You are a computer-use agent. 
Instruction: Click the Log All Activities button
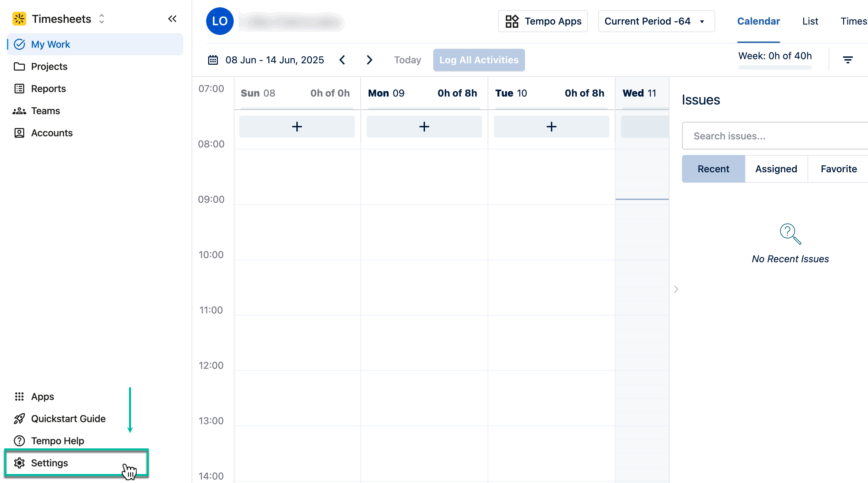pos(479,60)
